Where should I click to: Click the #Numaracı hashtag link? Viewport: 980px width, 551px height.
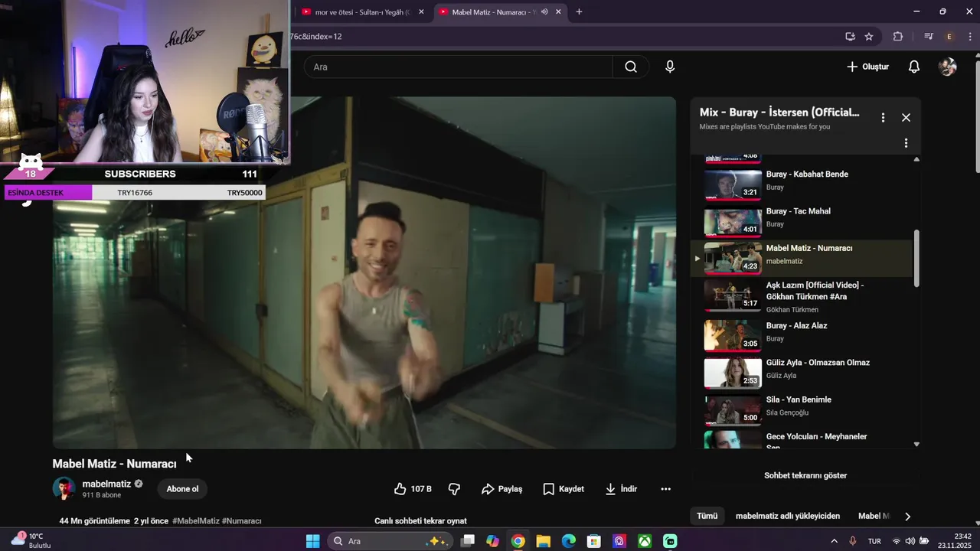click(241, 521)
